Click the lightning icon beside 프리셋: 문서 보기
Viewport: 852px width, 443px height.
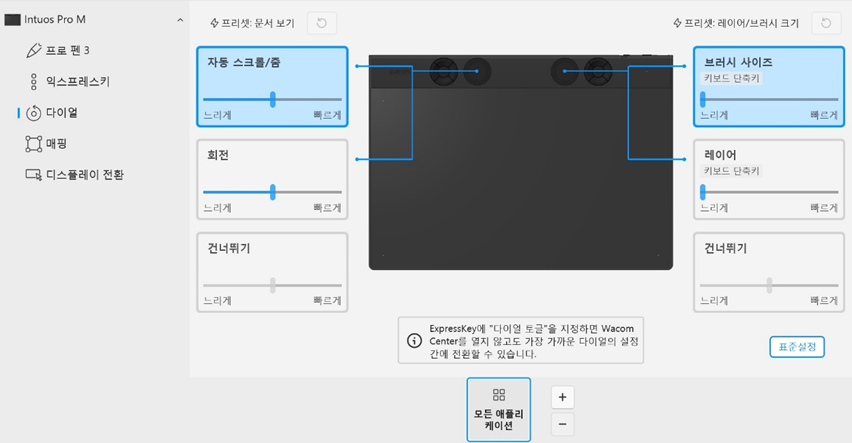[214, 23]
